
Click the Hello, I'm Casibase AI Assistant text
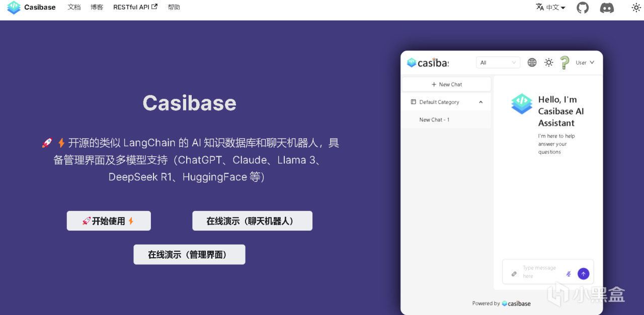(x=561, y=111)
